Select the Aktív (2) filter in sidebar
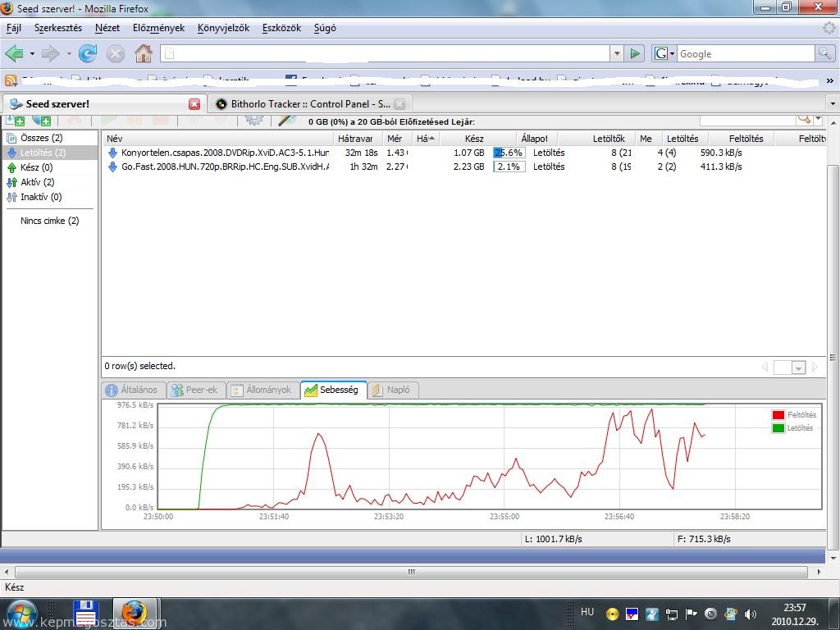This screenshot has width=840, height=630. pos(37,182)
